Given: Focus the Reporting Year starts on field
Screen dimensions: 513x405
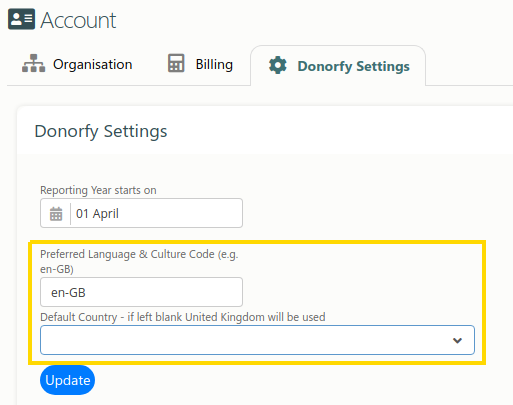Looking at the screenshot, I should [141, 213].
